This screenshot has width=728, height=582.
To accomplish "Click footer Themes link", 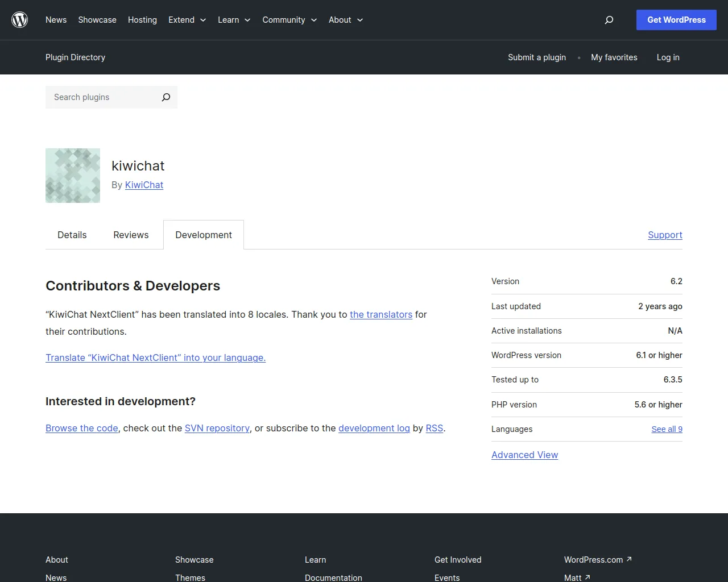I will point(190,577).
